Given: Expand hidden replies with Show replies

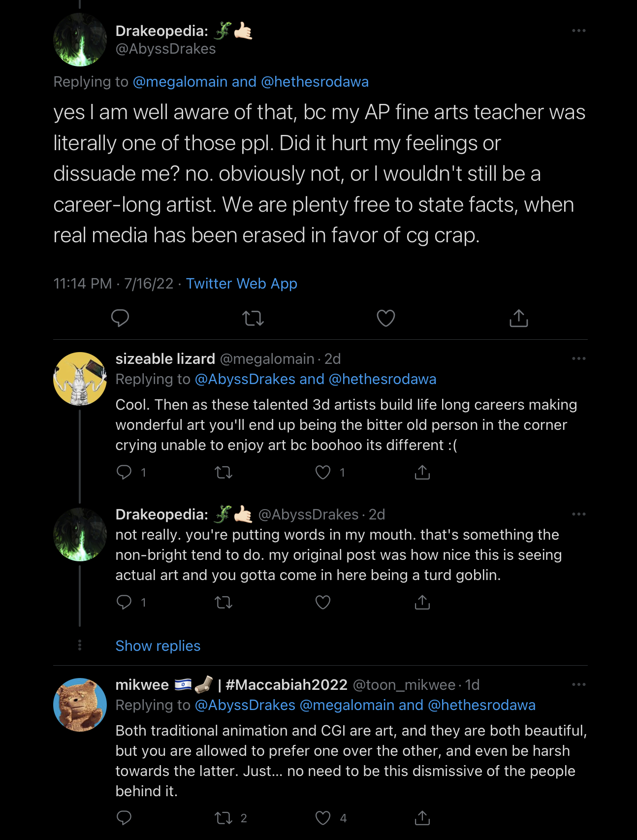Looking at the screenshot, I should click(158, 646).
